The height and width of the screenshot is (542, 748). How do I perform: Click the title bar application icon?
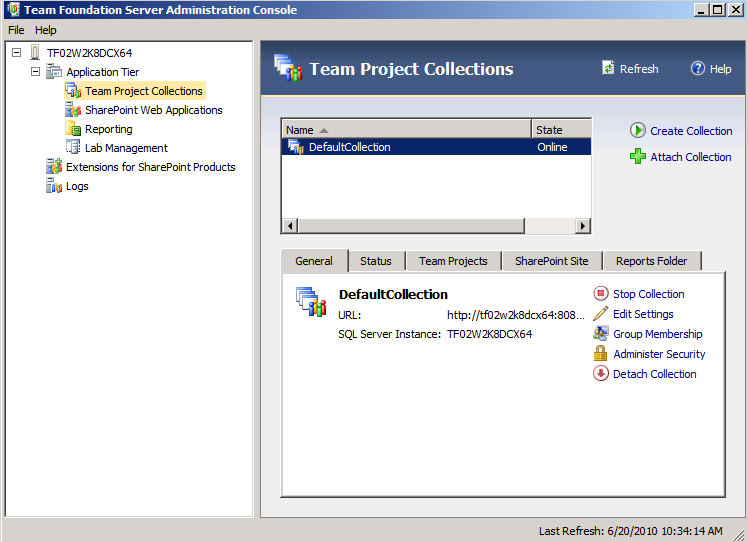pyautogui.click(x=13, y=9)
